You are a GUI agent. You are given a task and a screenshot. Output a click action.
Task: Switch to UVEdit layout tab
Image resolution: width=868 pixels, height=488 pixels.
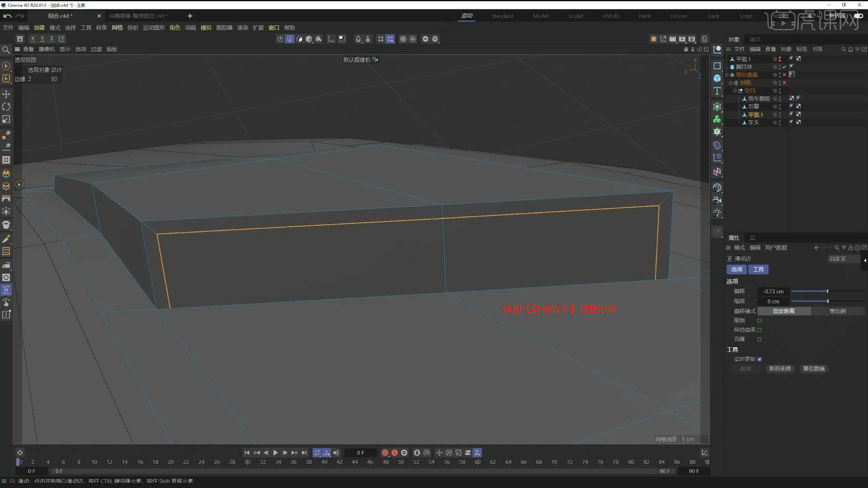click(x=610, y=16)
